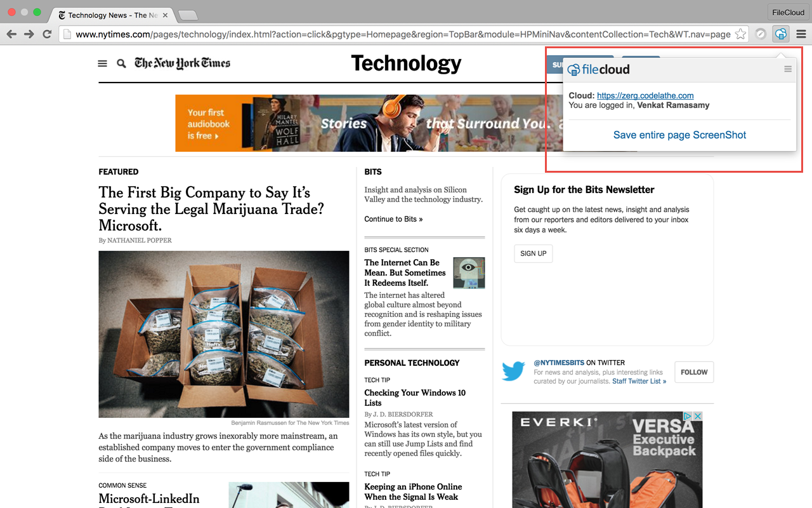Click the Twitter bird icon
Image resolution: width=812 pixels, height=508 pixels.
[x=513, y=371]
